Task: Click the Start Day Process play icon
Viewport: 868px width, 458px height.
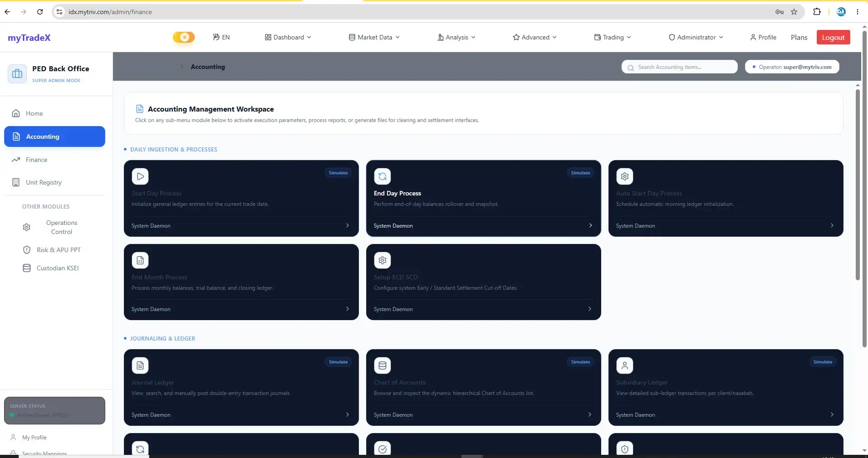Action: 140,176
